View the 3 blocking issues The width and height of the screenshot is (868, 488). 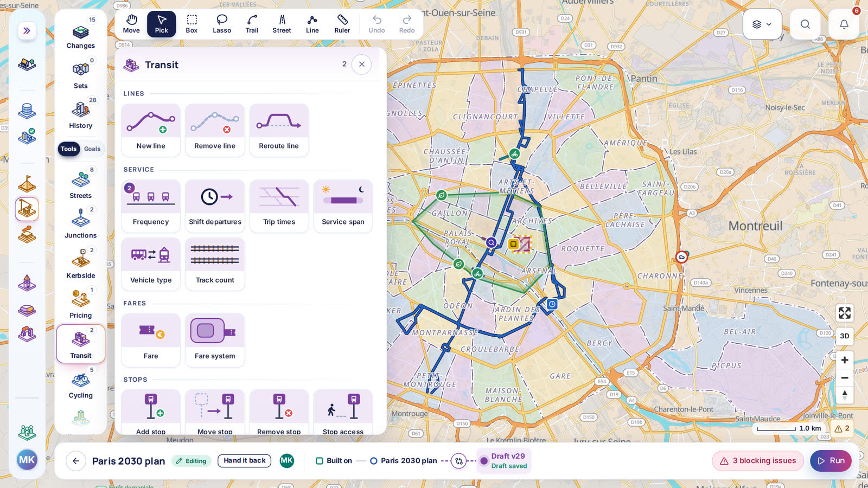tap(758, 461)
